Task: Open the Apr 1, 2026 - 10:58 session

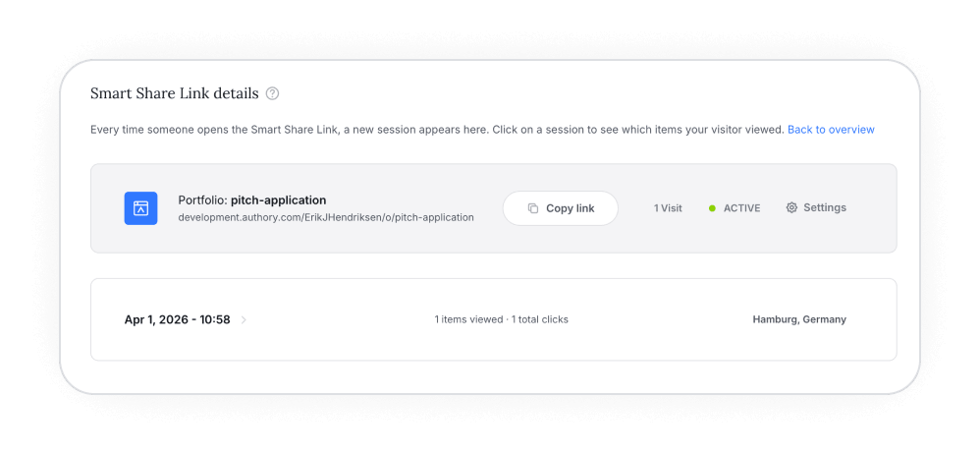Action: click(177, 319)
